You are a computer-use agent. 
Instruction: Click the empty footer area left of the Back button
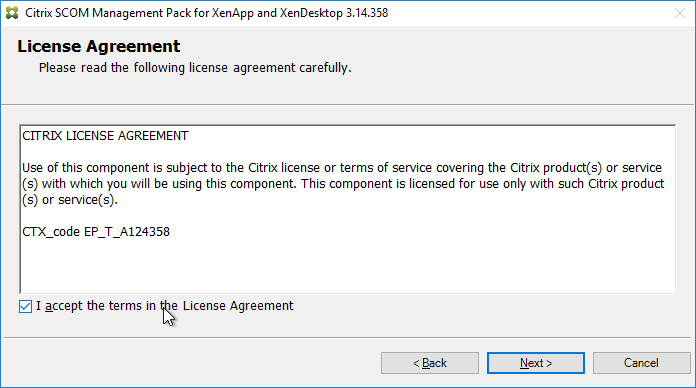[x=191, y=363]
